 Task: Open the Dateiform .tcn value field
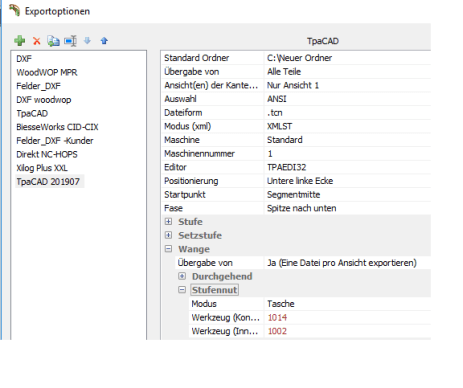tap(348, 113)
